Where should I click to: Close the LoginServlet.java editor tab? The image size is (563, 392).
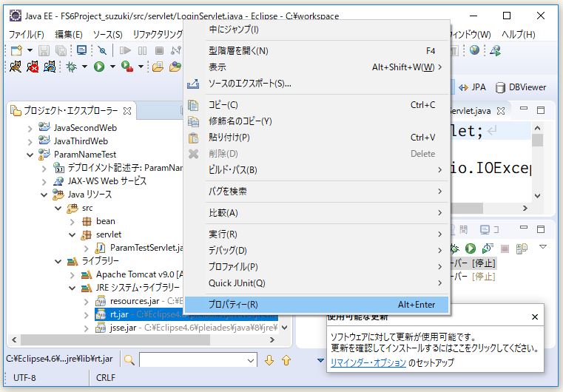tap(501, 111)
